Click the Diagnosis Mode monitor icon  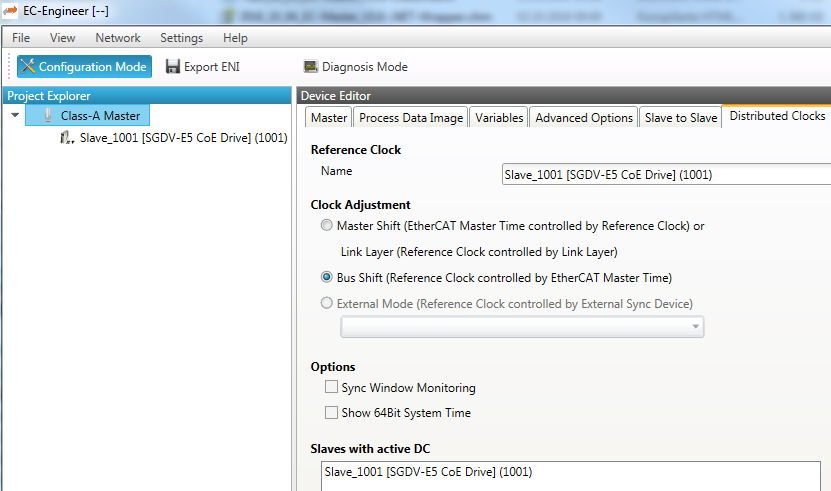[311, 67]
